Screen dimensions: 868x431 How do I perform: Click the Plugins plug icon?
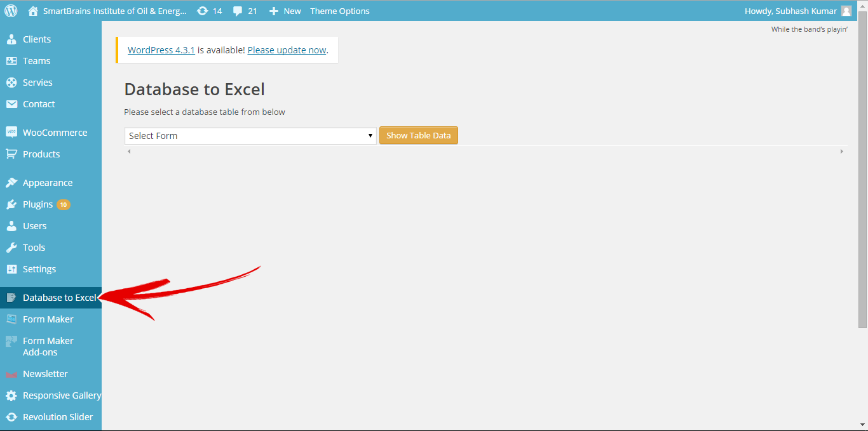pos(11,204)
